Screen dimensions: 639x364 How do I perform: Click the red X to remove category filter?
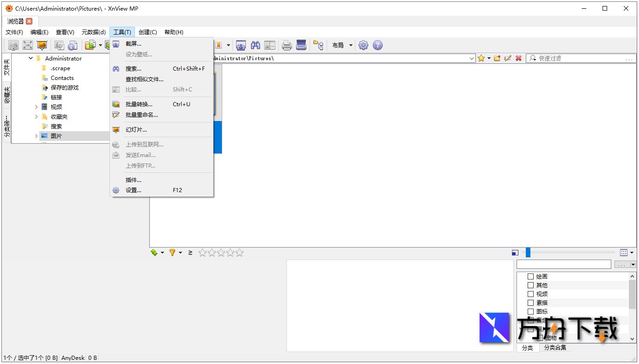pyautogui.click(x=519, y=58)
